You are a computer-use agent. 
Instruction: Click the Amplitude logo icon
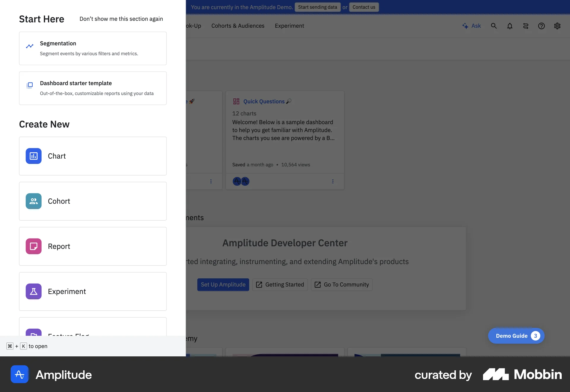point(19,374)
